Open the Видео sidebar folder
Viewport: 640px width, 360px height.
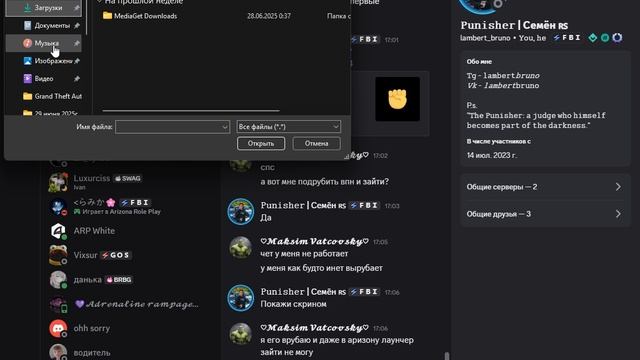point(44,78)
